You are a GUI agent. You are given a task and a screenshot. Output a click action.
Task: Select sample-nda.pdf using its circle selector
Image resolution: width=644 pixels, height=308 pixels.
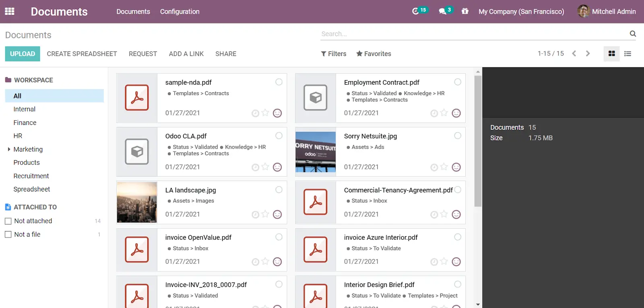pos(279,82)
